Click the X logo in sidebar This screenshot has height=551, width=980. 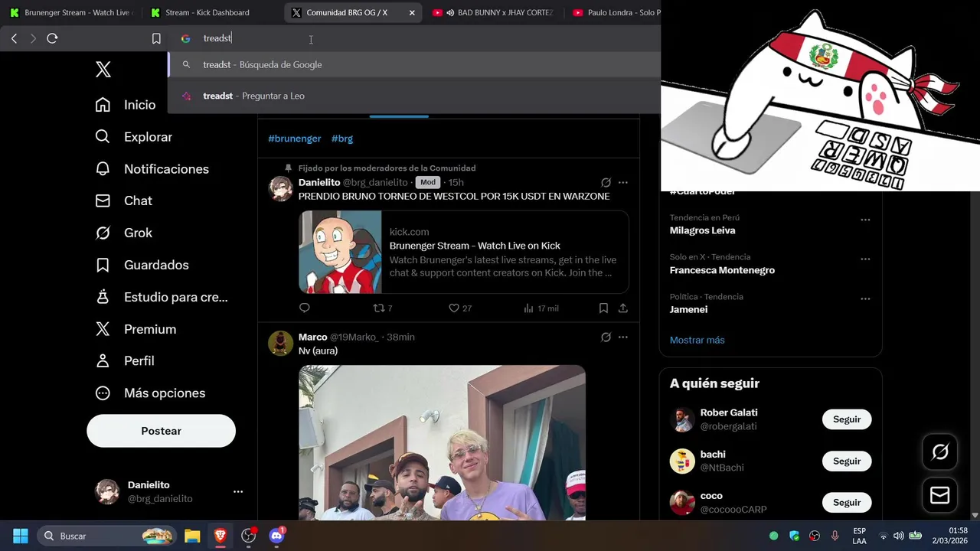[103, 70]
